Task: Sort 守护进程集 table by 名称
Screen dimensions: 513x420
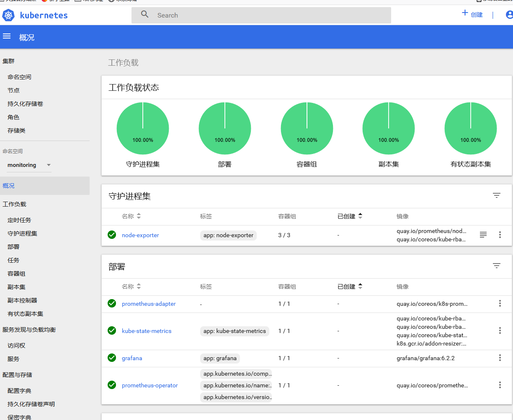Action: coord(131,216)
